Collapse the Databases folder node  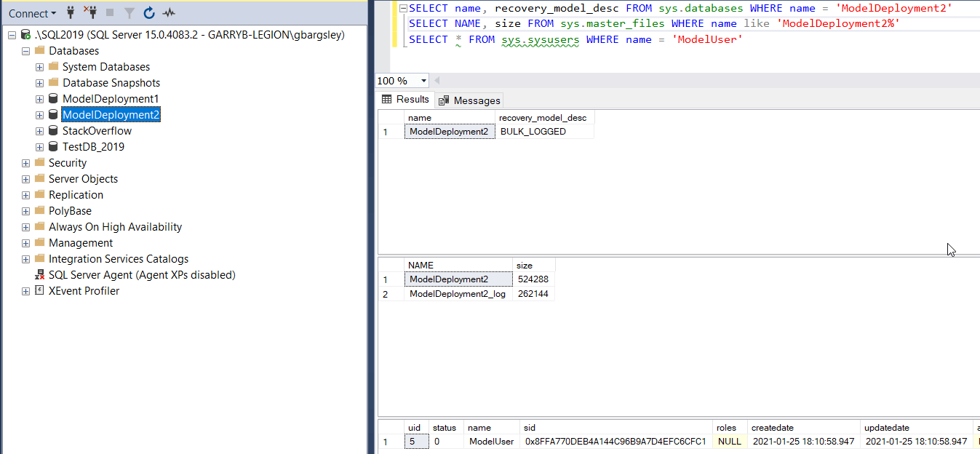click(26, 51)
